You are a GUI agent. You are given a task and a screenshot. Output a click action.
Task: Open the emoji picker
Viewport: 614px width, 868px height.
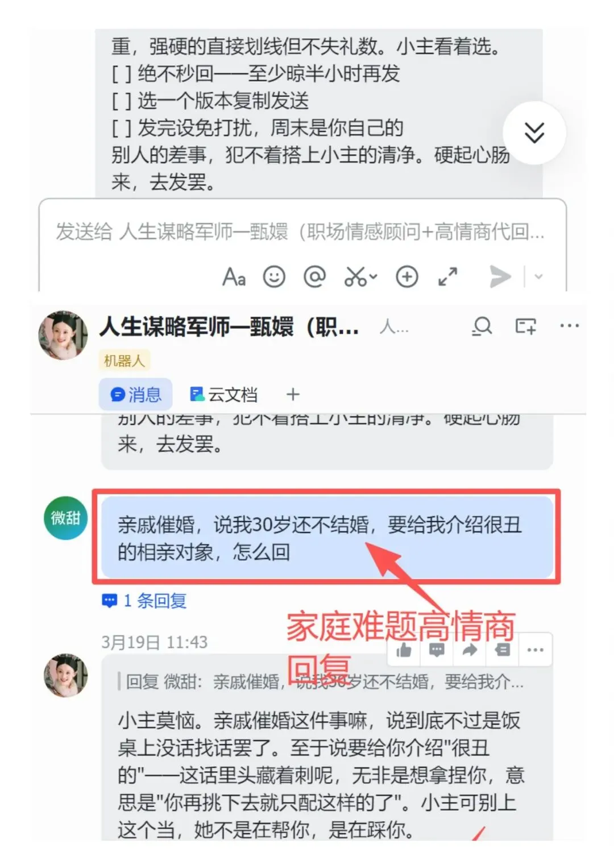pyautogui.click(x=274, y=277)
